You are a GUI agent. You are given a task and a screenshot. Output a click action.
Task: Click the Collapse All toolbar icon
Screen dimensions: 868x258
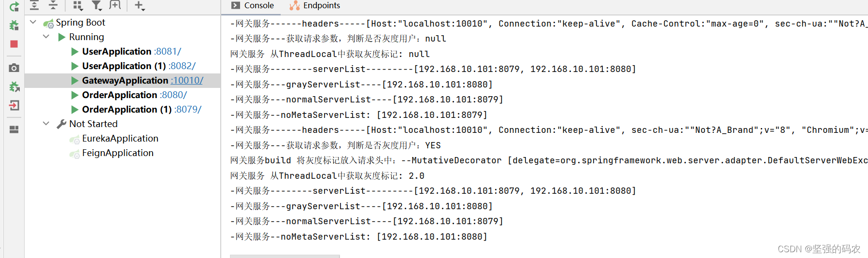click(53, 5)
